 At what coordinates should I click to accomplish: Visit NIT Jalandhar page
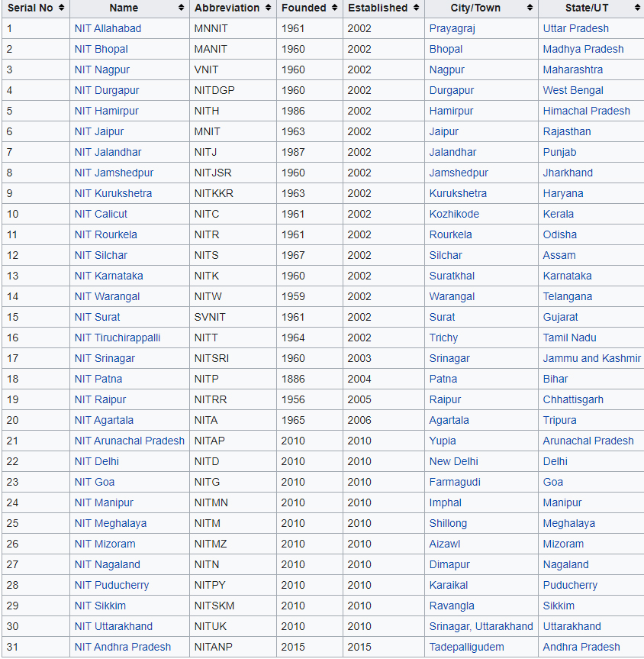108,152
